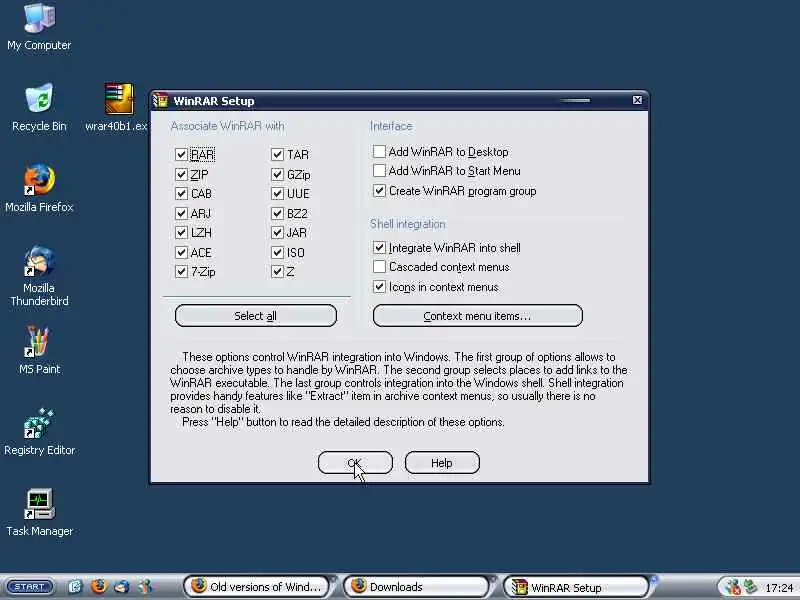Select the Mozilla Firefox desktop shortcut
Viewport: 800px width, 600px height.
point(39,188)
